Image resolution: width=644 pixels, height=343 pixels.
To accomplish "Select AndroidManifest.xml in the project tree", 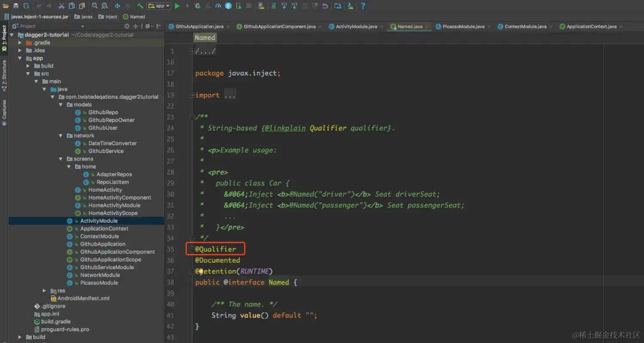I will [x=83, y=298].
